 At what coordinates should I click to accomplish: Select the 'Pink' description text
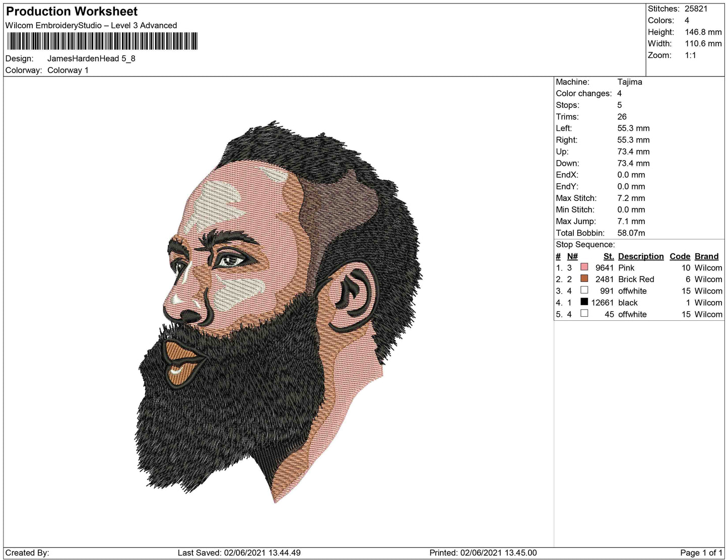(626, 267)
